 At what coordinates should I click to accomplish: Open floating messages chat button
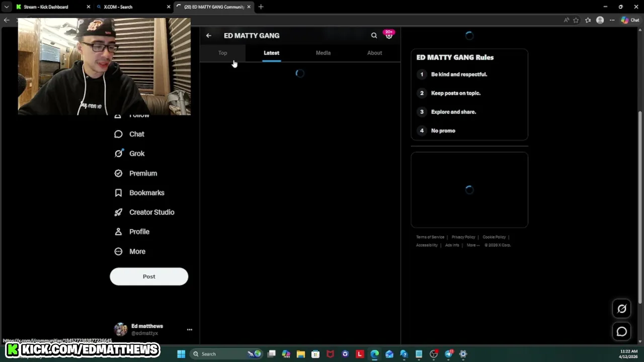click(622, 332)
